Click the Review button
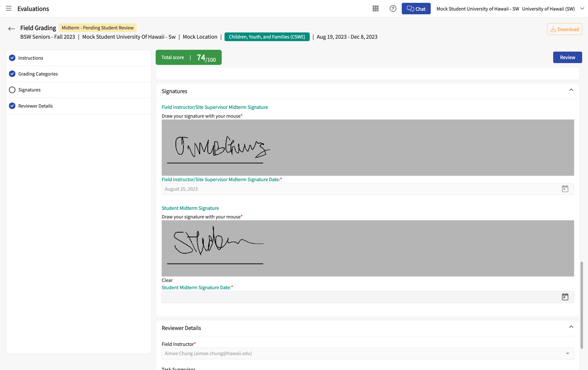The width and height of the screenshot is (588, 370). [567, 57]
